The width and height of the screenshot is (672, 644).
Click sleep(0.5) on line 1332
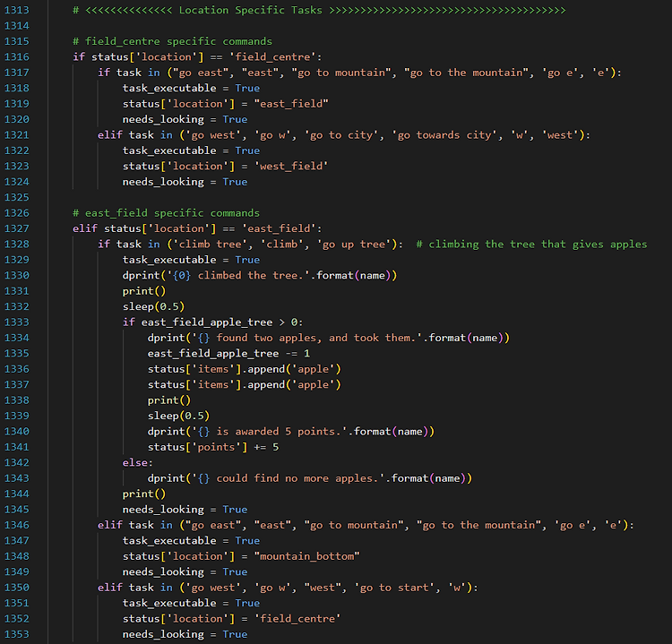tap(153, 306)
